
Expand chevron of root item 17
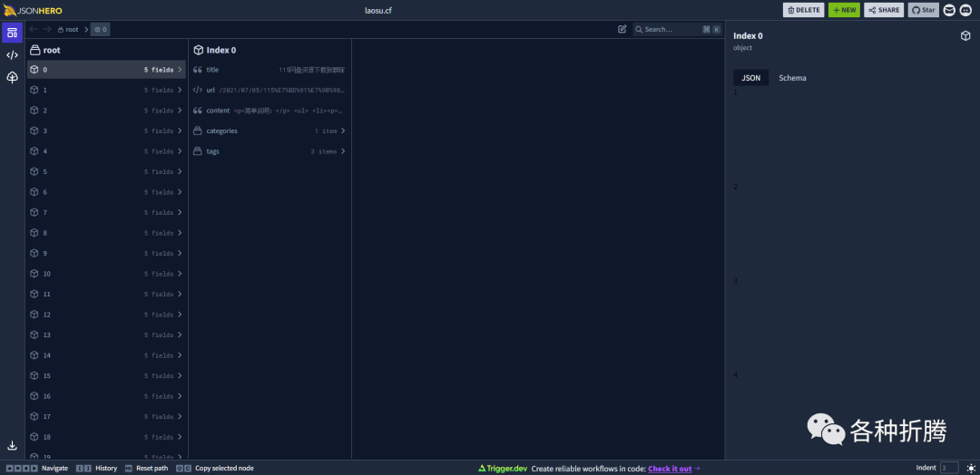click(180, 416)
